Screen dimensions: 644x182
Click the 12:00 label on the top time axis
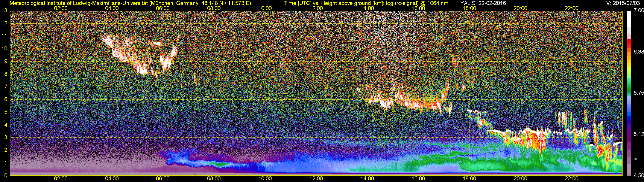tap(316, 8)
